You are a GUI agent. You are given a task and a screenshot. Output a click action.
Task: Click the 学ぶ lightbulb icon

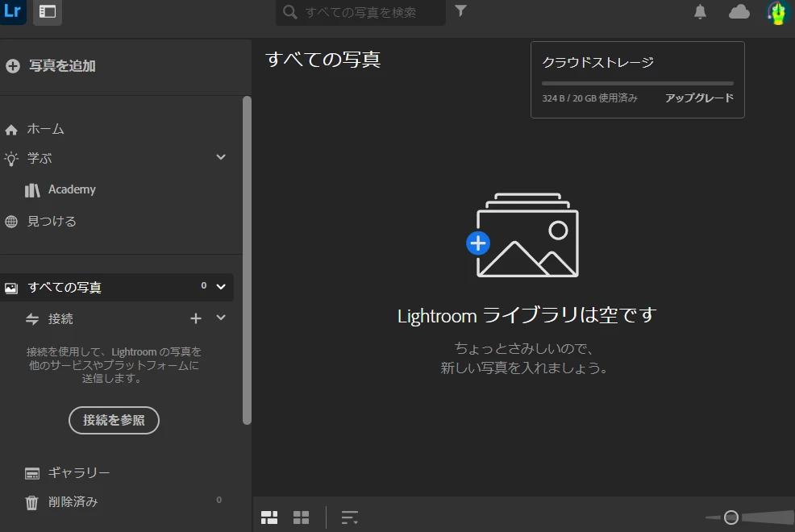(x=11, y=159)
